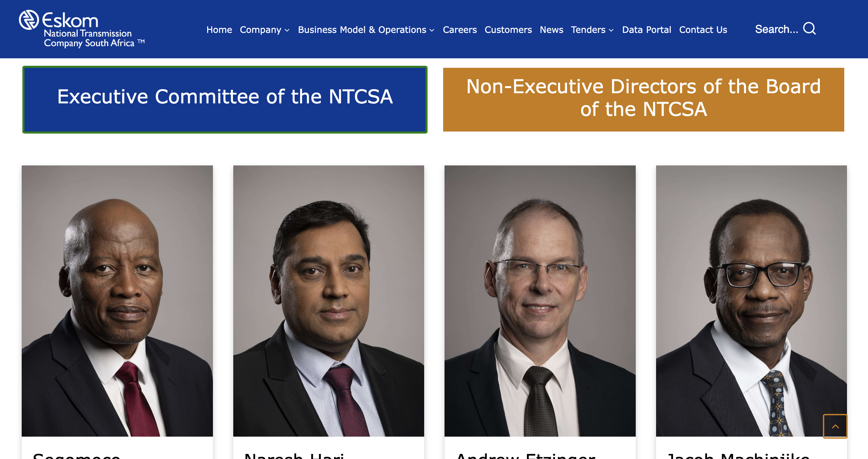
Task: Go to the Data Portal
Action: pos(646,30)
